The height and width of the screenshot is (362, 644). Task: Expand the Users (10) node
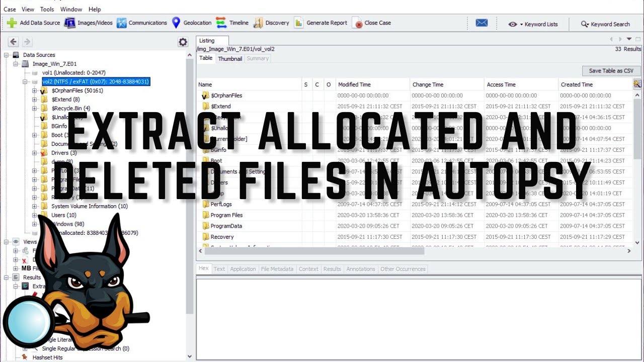[x=35, y=215]
